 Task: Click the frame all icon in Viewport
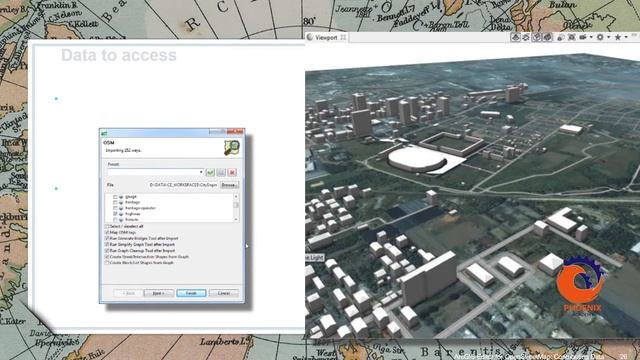coord(571,37)
